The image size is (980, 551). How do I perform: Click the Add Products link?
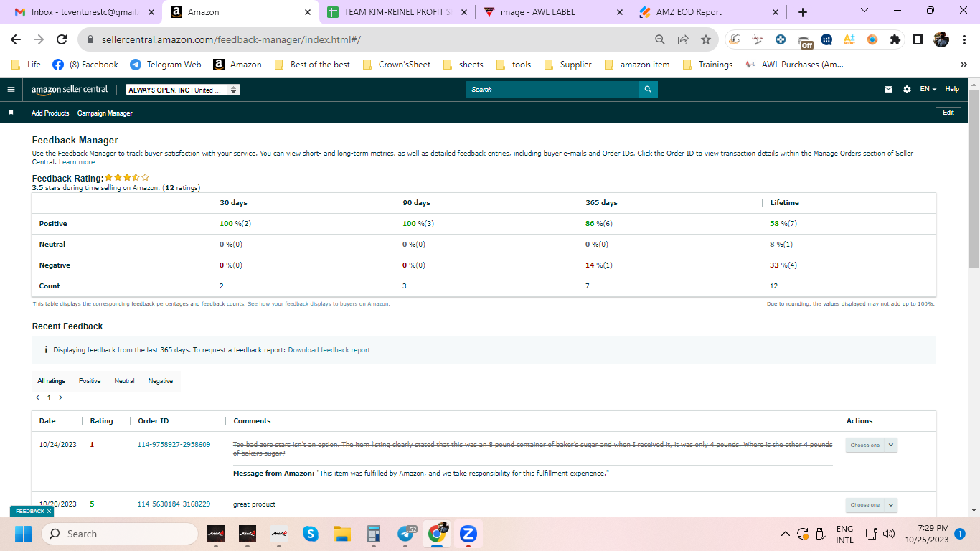(x=50, y=113)
